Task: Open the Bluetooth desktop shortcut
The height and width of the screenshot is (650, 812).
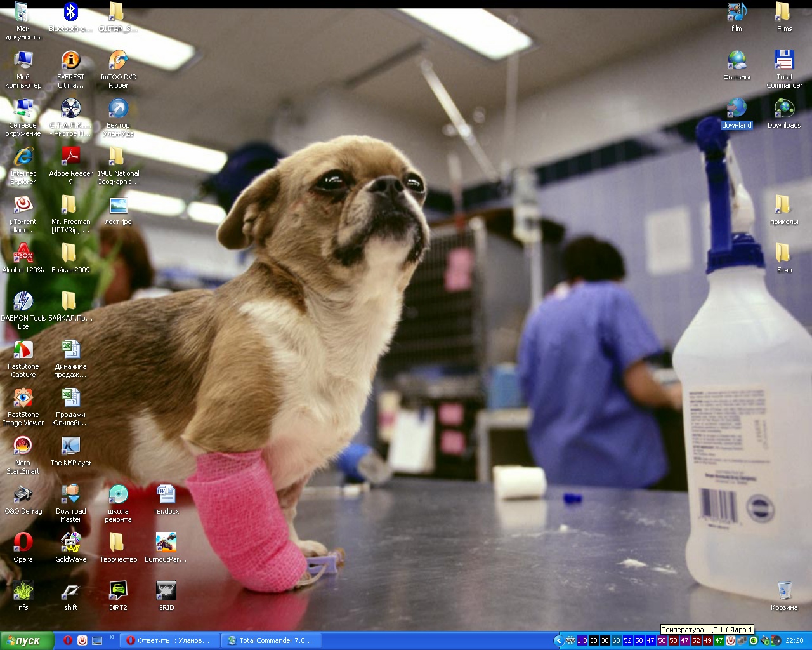Action: coord(70,17)
